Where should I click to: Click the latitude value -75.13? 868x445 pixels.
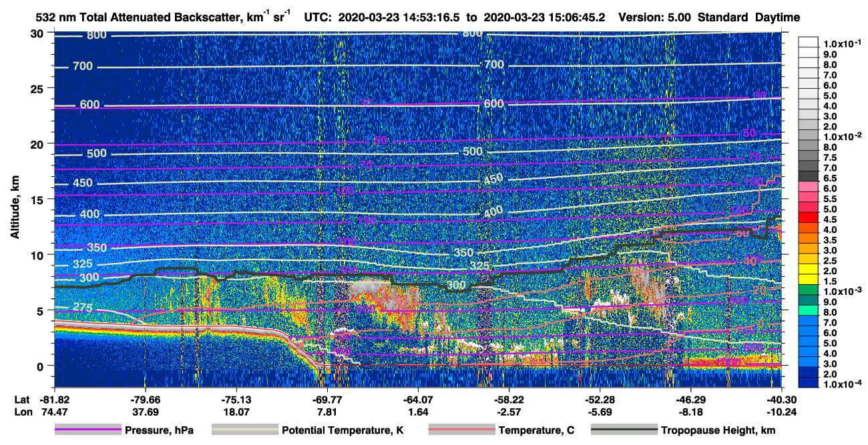tap(236, 399)
